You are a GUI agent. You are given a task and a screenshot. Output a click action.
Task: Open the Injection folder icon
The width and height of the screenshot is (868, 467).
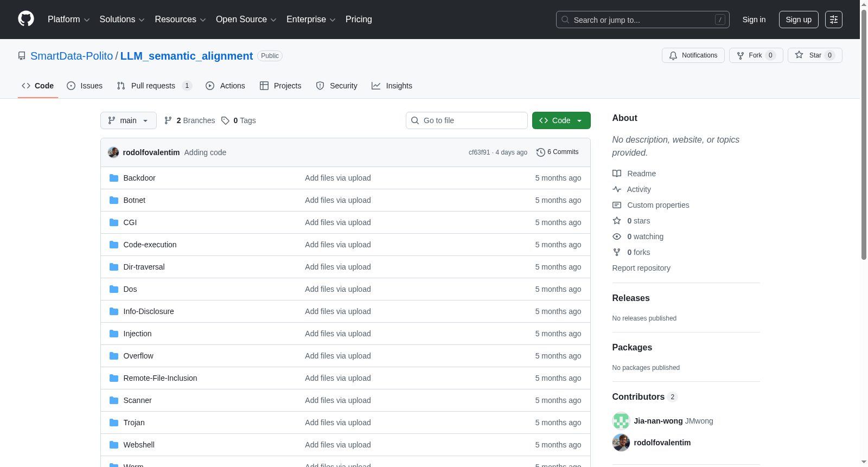114,334
